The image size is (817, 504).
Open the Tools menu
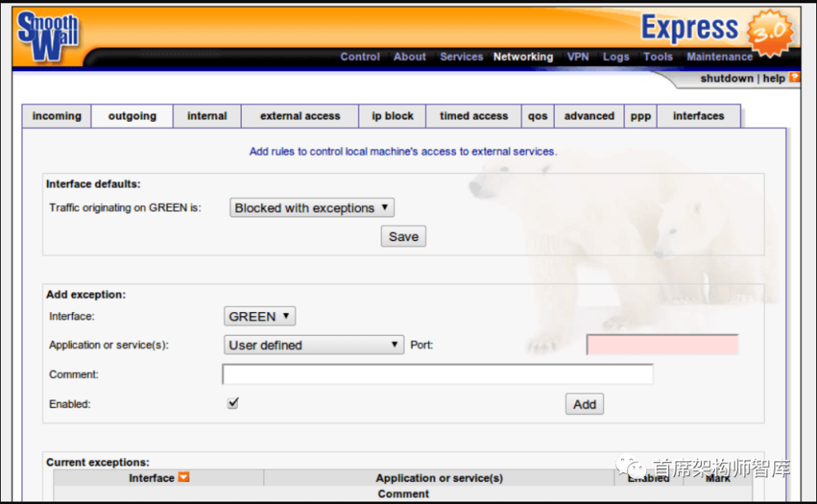(658, 57)
